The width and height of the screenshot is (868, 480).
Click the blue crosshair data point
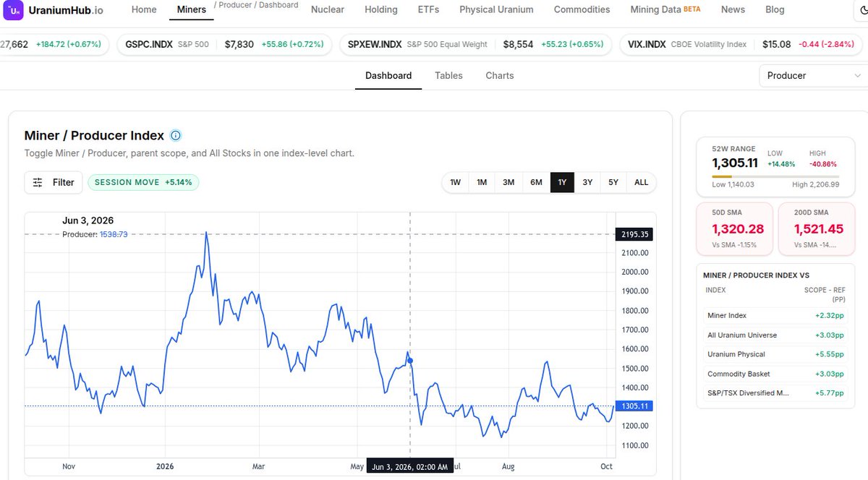[x=410, y=360]
